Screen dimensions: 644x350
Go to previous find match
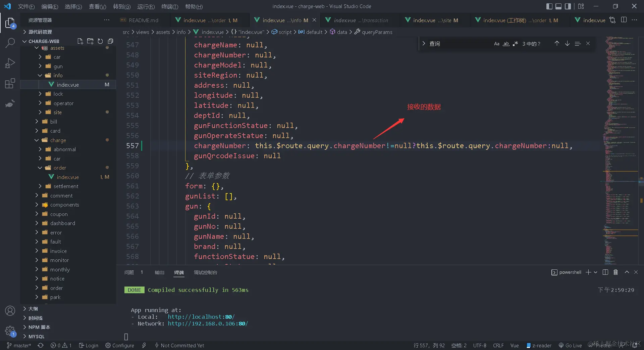557,44
